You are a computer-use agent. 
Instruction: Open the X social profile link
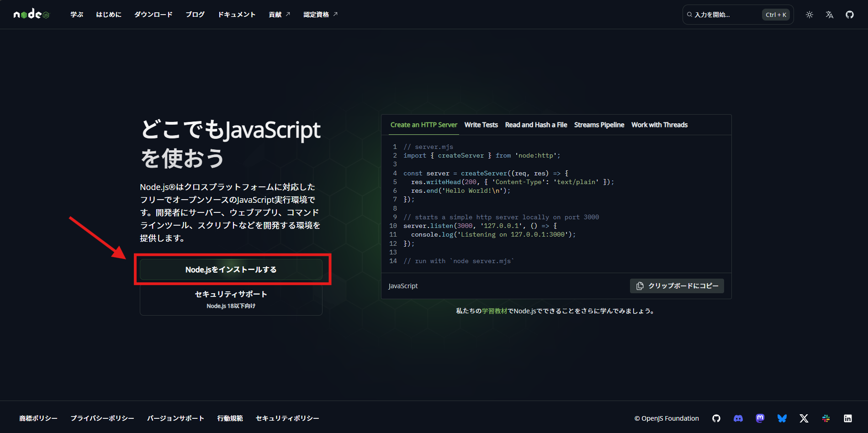pos(804,418)
